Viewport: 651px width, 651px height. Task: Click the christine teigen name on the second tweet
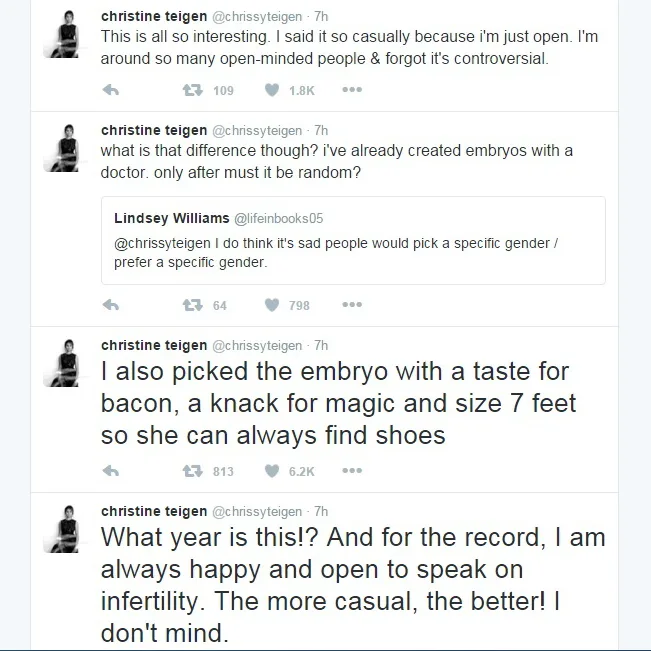pyautogui.click(x=154, y=130)
